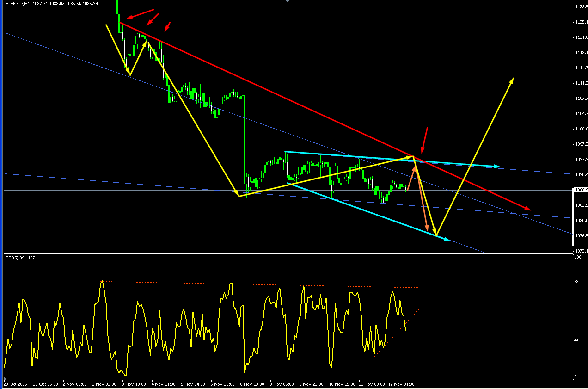Click price scale value 1100.8
588x389 pixels.
click(x=581, y=129)
